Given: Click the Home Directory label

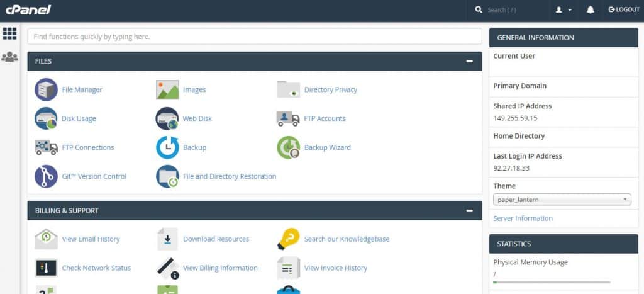Looking at the screenshot, I should 519,136.
